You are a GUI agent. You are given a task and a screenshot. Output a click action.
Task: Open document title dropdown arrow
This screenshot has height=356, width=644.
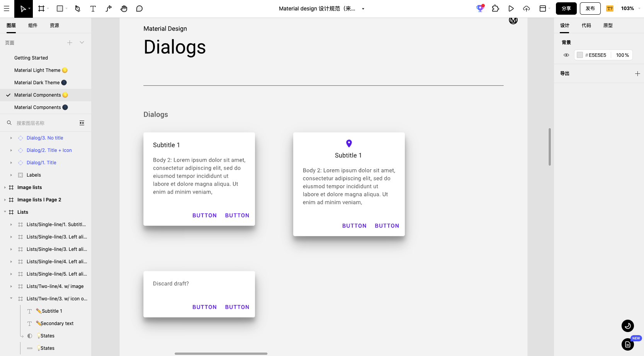[363, 9]
